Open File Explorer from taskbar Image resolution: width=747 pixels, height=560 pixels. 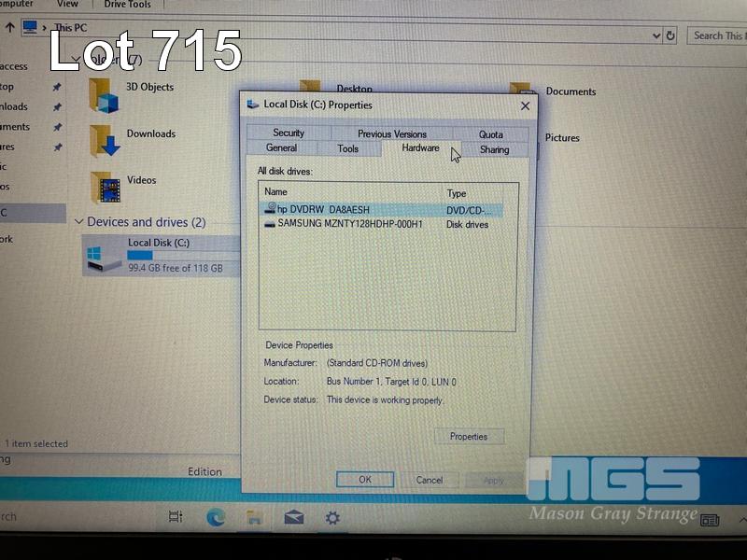(255, 517)
